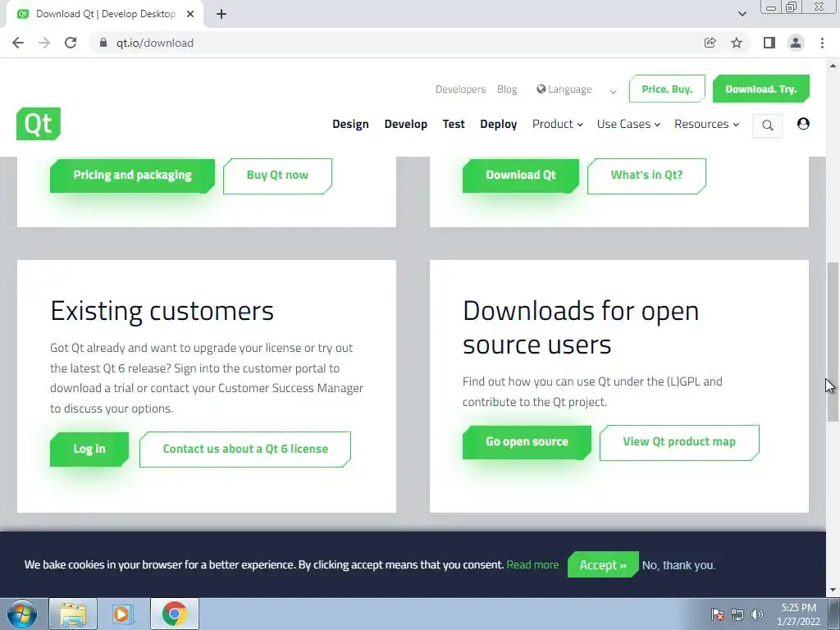This screenshot has width=840, height=630.
Task: Click the page vertical scrollbar thumb
Action: pyautogui.click(x=833, y=342)
